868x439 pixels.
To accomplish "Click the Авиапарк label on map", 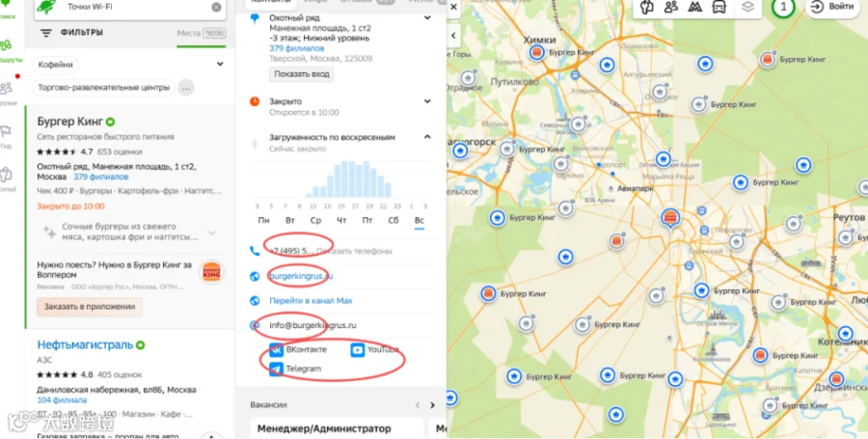I will tap(635, 188).
